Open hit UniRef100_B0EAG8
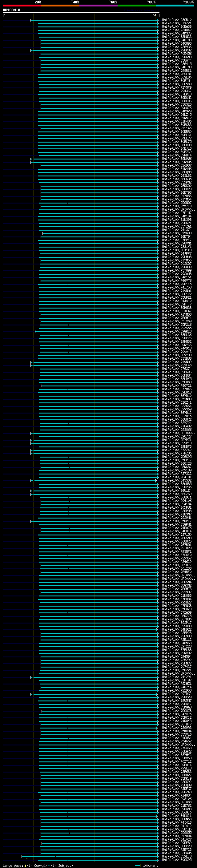 tap(176, 26)
